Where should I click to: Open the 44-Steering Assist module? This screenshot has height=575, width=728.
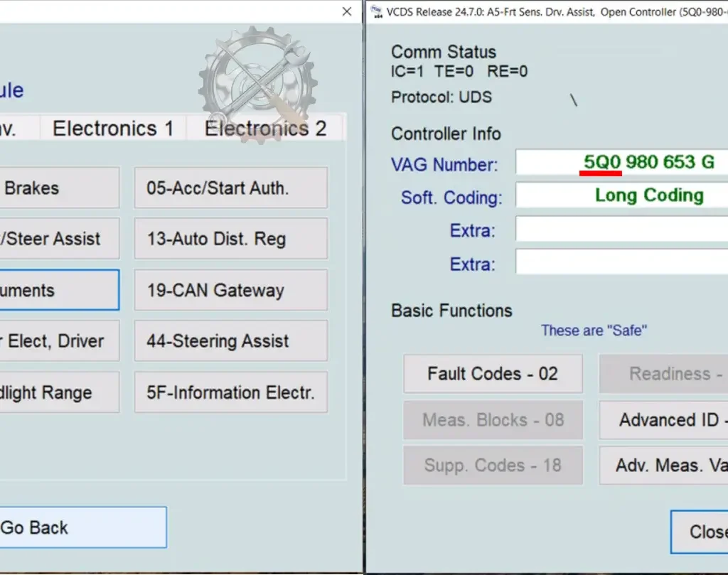[x=231, y=341]
